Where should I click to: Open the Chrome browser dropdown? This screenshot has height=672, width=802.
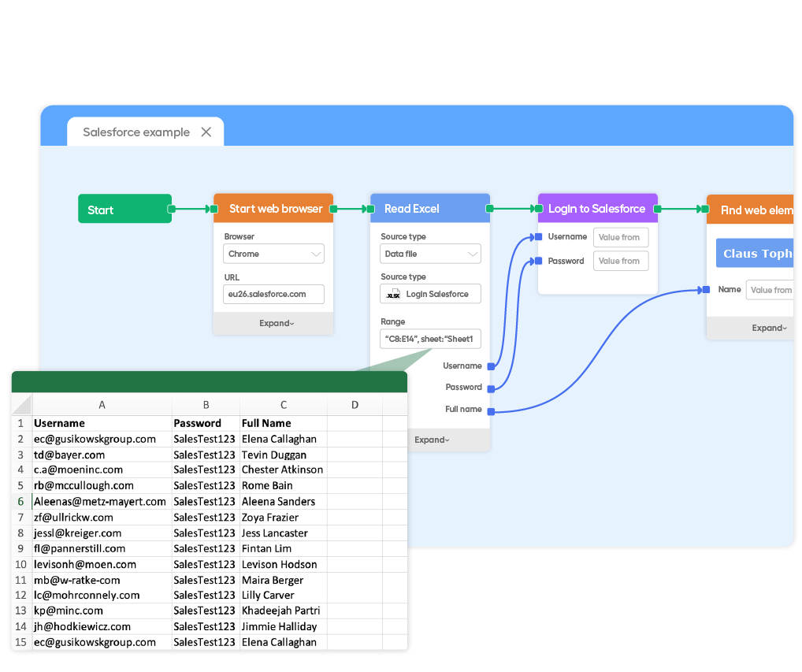pyautogui.click(x=273, y=254)
